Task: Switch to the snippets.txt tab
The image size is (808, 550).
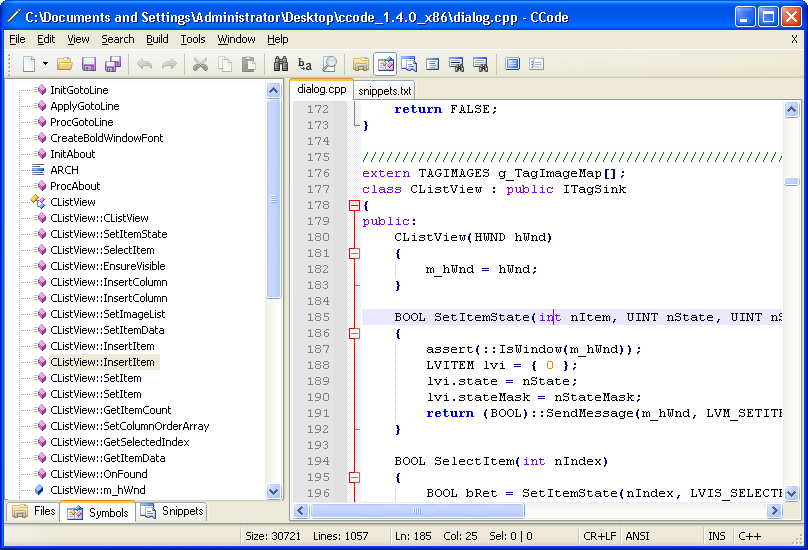Action: (384, 91)
